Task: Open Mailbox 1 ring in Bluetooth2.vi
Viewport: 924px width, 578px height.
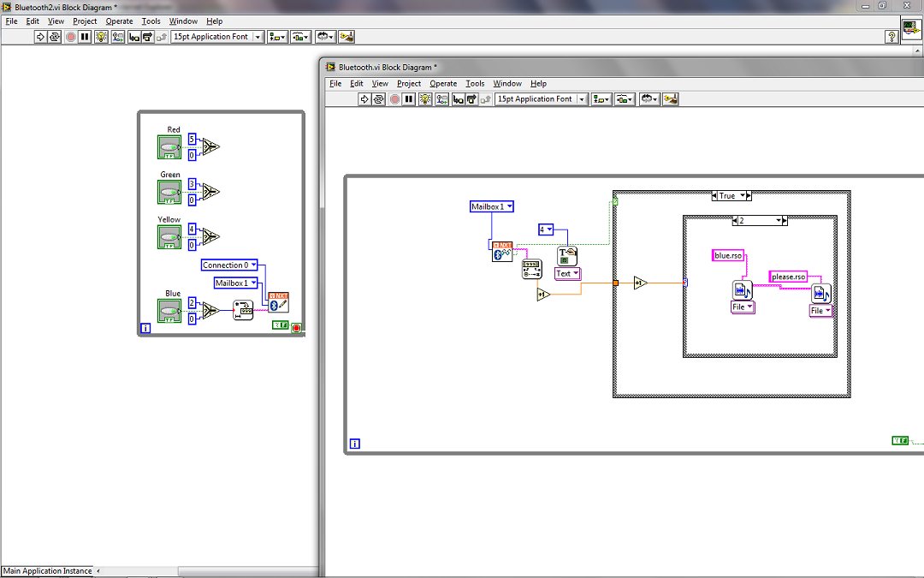Action: [236, 283]
